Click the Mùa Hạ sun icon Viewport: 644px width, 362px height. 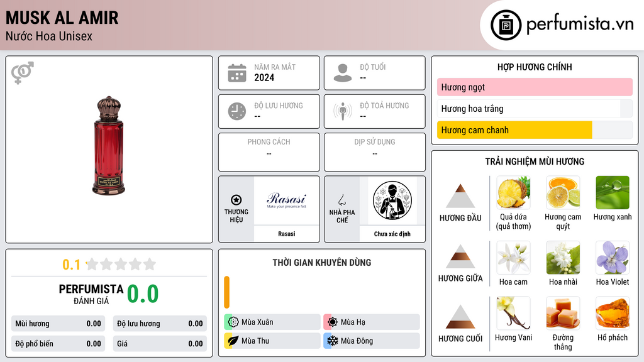(333, 322)
